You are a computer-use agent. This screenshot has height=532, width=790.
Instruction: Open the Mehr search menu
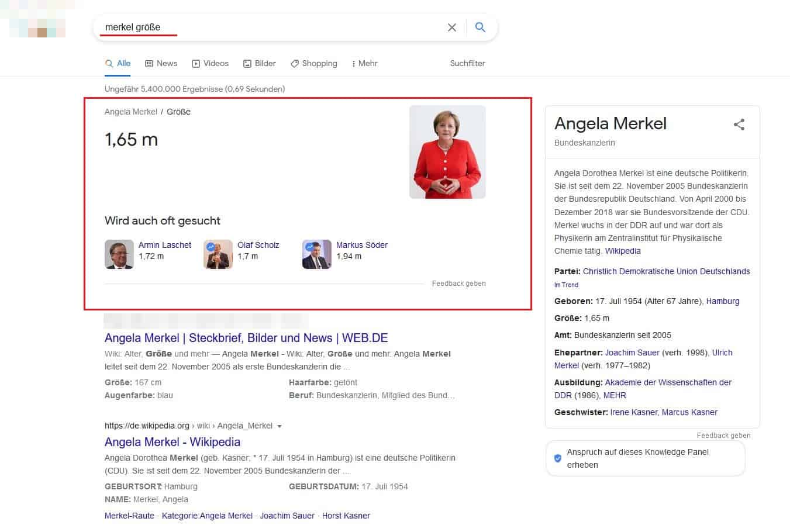[364, 63]
